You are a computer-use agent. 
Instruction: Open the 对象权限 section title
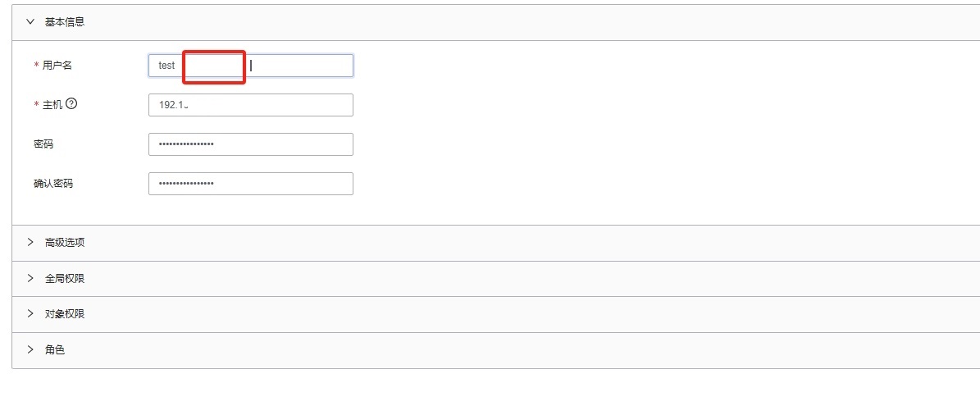click(65, 314)
